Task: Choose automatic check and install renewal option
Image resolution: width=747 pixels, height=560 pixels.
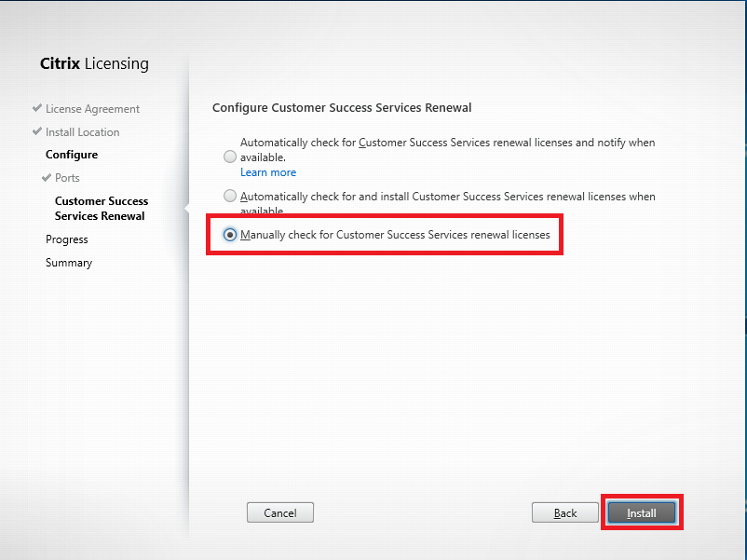Action: click(229, 197)
